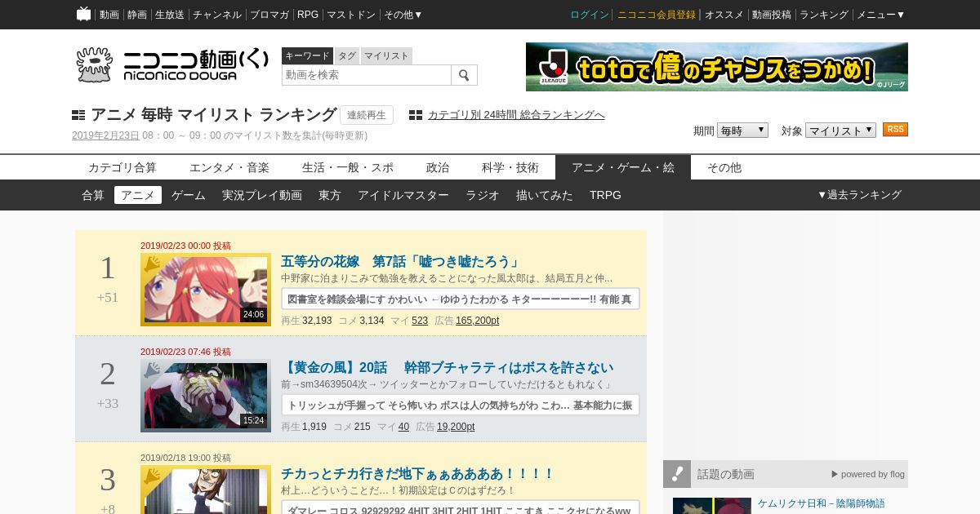Open the メニュー▼ dropdown
This screenshot has height=514, width=980.
click(x=880, y=15)
